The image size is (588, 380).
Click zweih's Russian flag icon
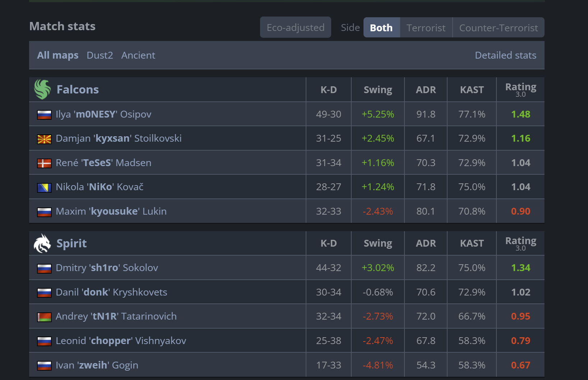[44, 366]
